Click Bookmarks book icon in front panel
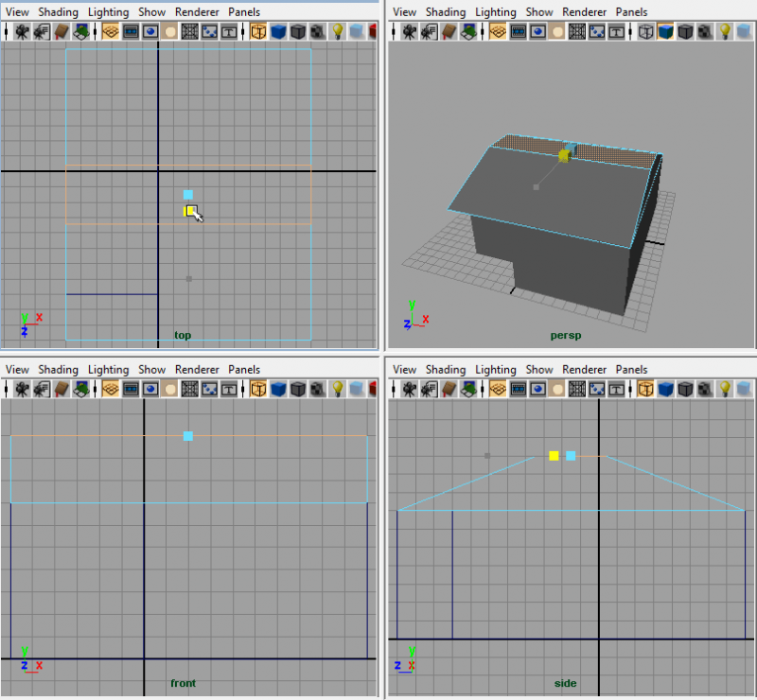 pos(62,389)
